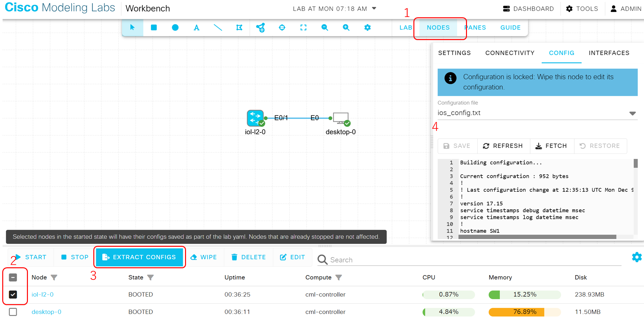The height and width of the screenshot is (333, 644).
Task: Click the E0/1 interface label
Action: (x=281, y=118)
